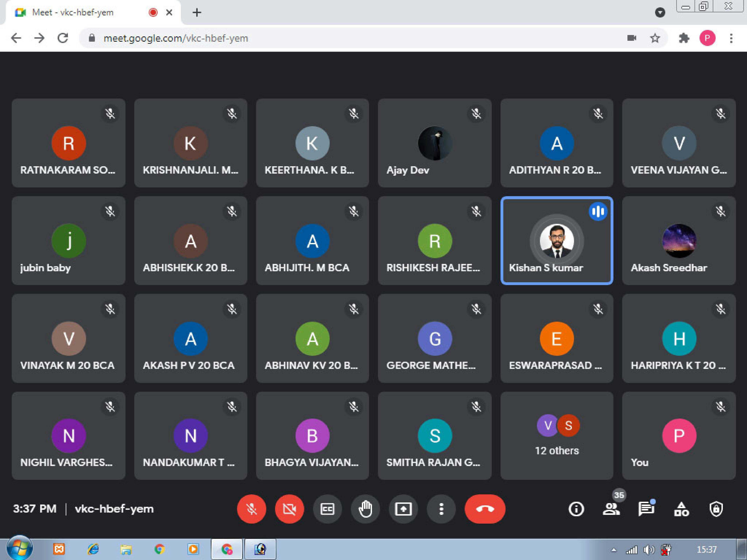The image size is (747, 560).
Task: Click the Present now screen share icon
Action: [x=403, y=509]
